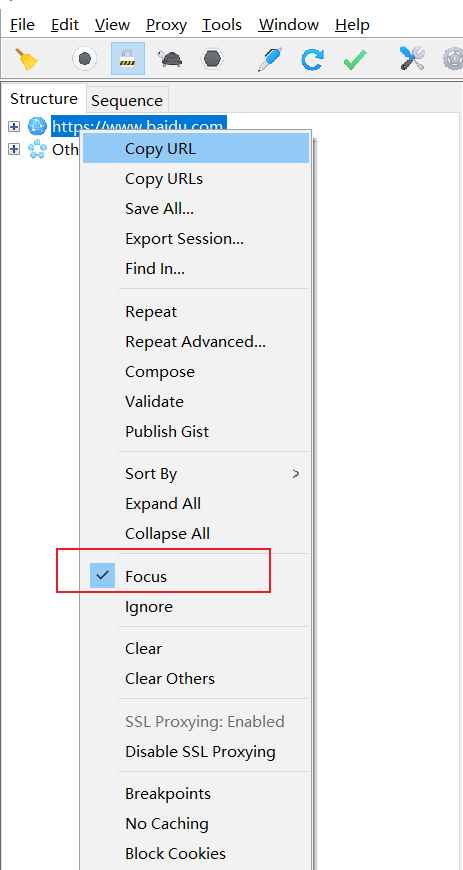Toggle the Record button in toolbar
This screenshot has height=870, width=463.
84,58
